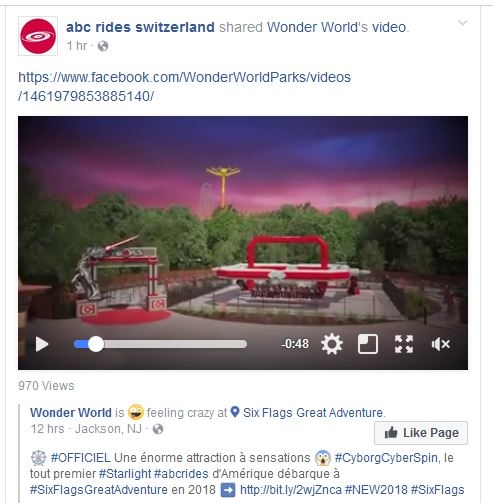Play the shared Wonder World video
The image size is (493, 503).
(x=42, y=344)
